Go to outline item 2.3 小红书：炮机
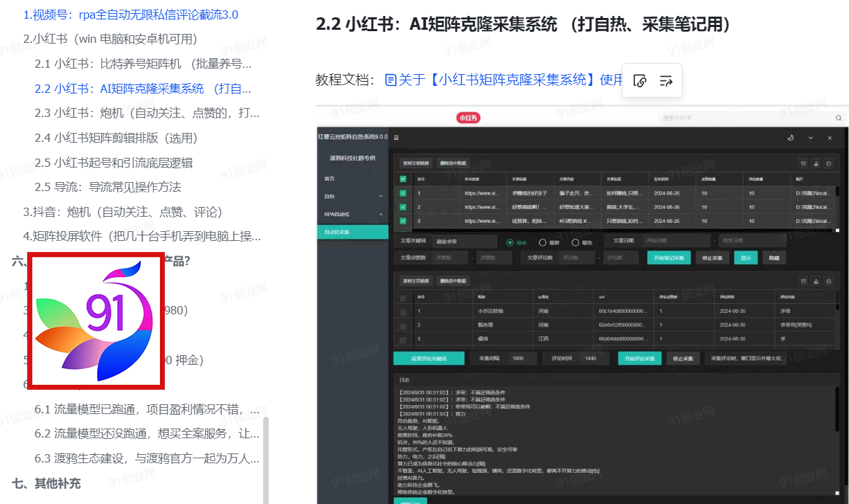Viewport: 849px width, 504px height. coord(148,113)
